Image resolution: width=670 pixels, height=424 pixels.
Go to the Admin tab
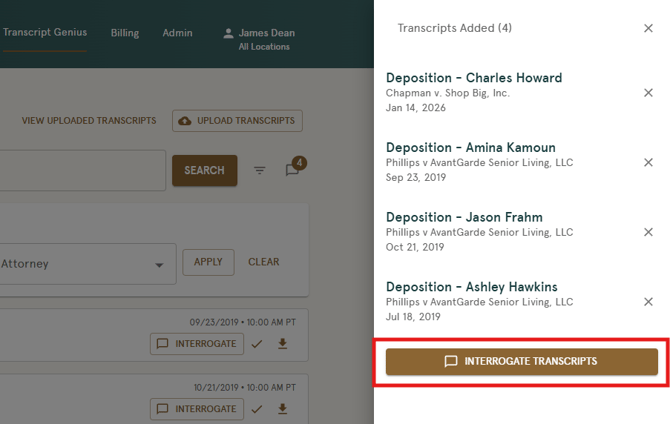177,33
